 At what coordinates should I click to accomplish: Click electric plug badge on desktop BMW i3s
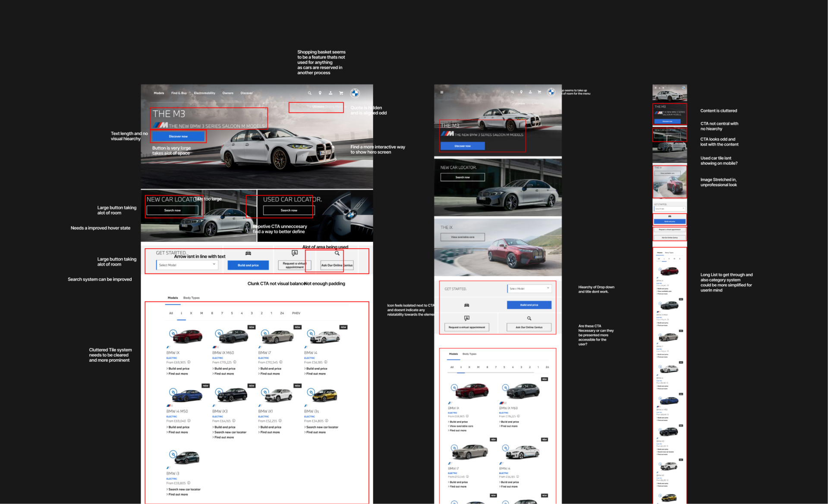[x=311, y=392]
